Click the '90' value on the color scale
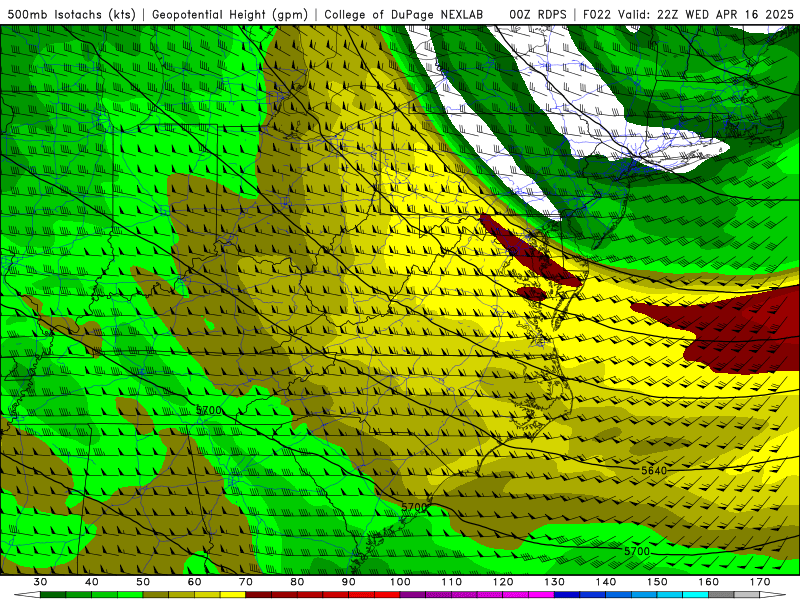 click(x=348, y=582)
